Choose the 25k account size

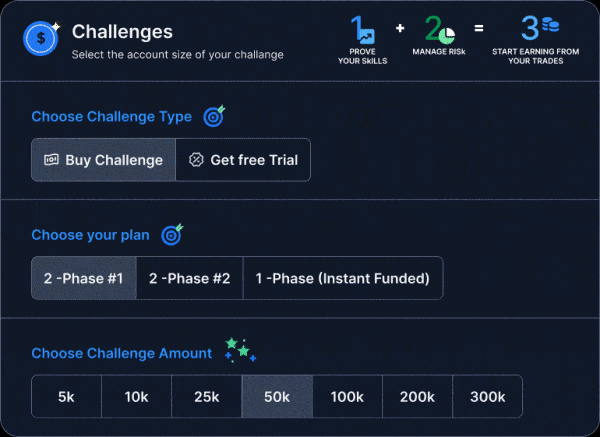[207, 396]
